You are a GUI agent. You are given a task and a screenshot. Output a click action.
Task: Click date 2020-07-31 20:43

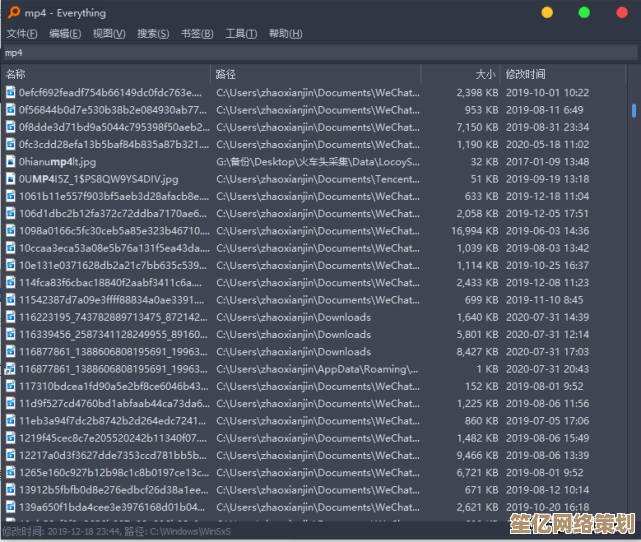547,369
